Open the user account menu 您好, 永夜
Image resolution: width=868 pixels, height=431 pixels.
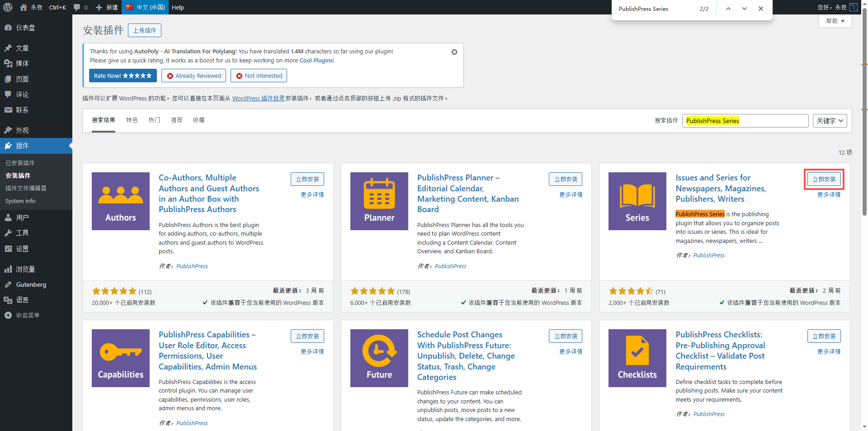click(x=837, y=7)
